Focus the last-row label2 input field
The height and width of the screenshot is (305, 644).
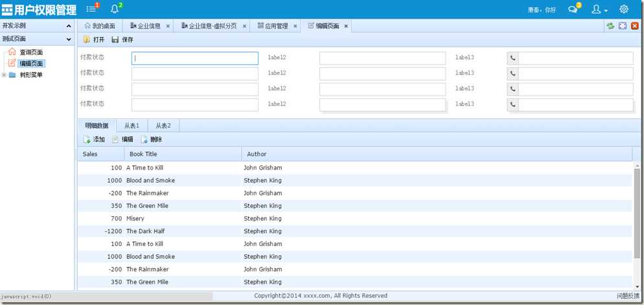click(x=382, y=105)
